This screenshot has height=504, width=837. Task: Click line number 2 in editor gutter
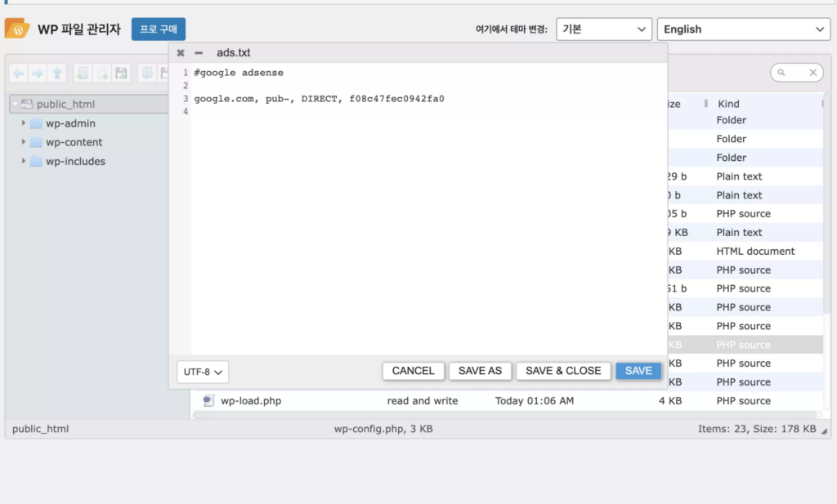(x=186, y=85)
